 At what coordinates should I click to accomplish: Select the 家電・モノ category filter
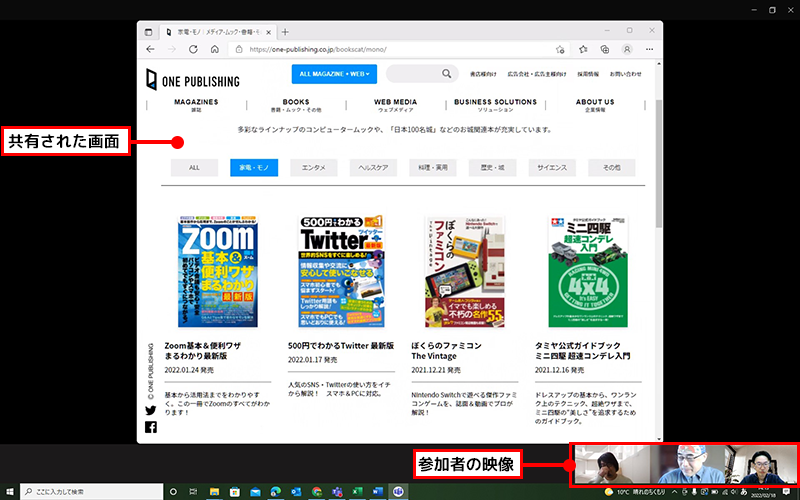(x=254, y=167)
